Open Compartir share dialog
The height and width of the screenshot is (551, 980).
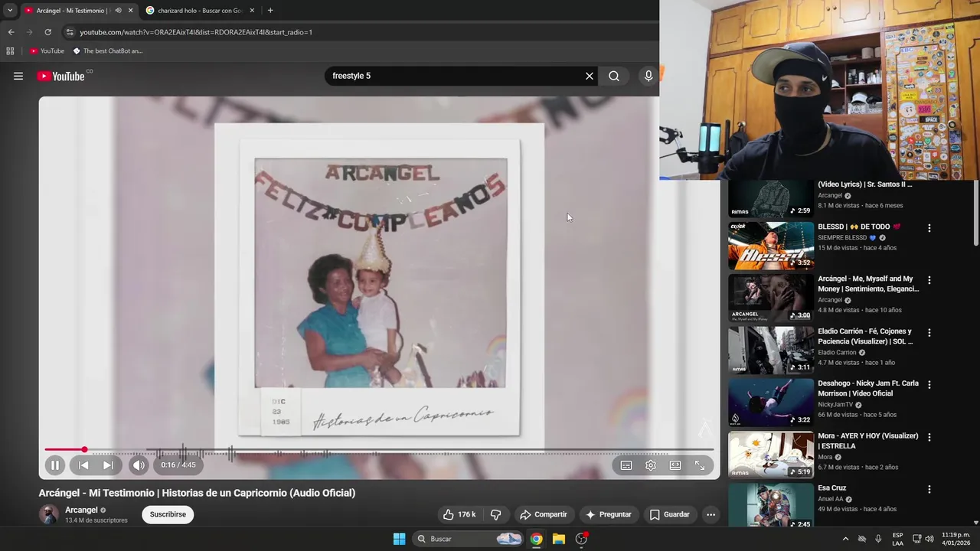coord(544,514)
